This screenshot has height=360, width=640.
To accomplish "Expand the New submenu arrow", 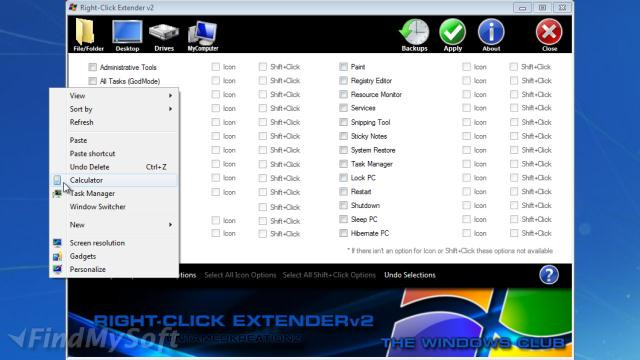I will click(x=170, y=224).
